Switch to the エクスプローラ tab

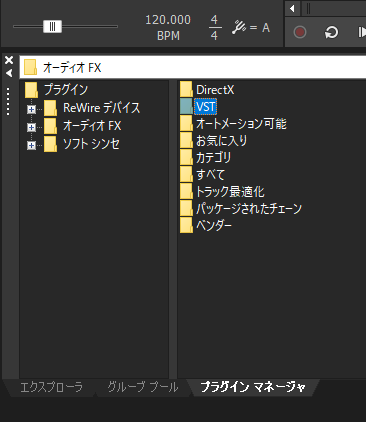coord(51,387)
